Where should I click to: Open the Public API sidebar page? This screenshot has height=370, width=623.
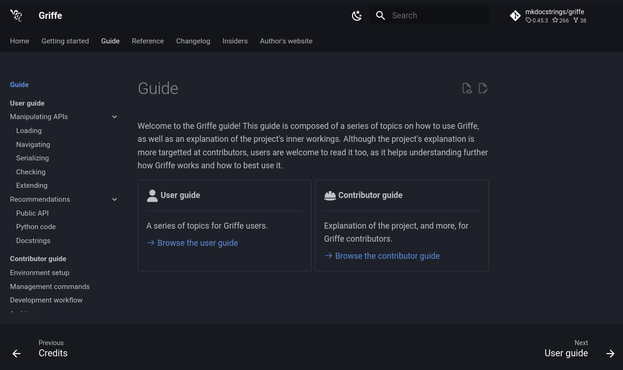tap(32, 213)
